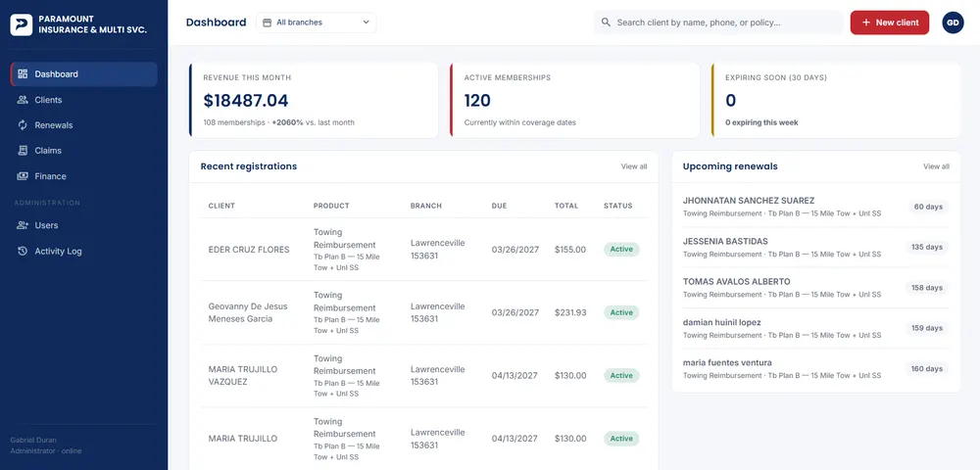Click the $231.93 total amount
The height and width of the screenshot is (470, 980).
point(570,312)
